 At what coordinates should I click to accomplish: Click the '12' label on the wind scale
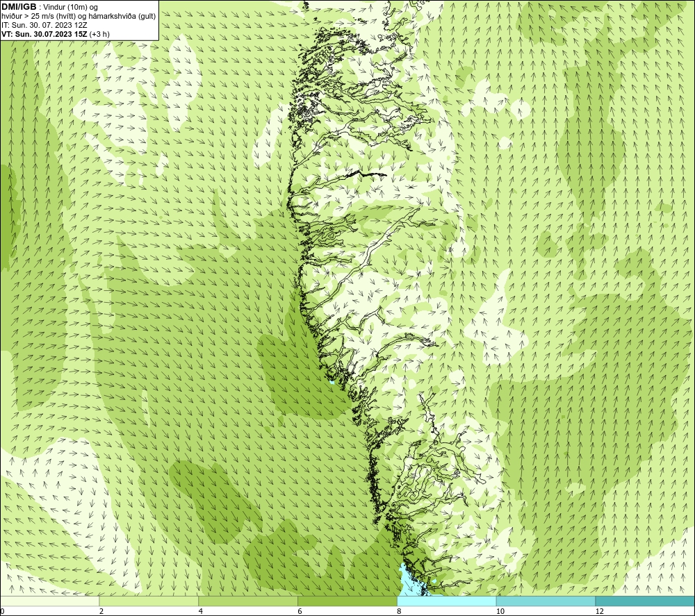599,611
